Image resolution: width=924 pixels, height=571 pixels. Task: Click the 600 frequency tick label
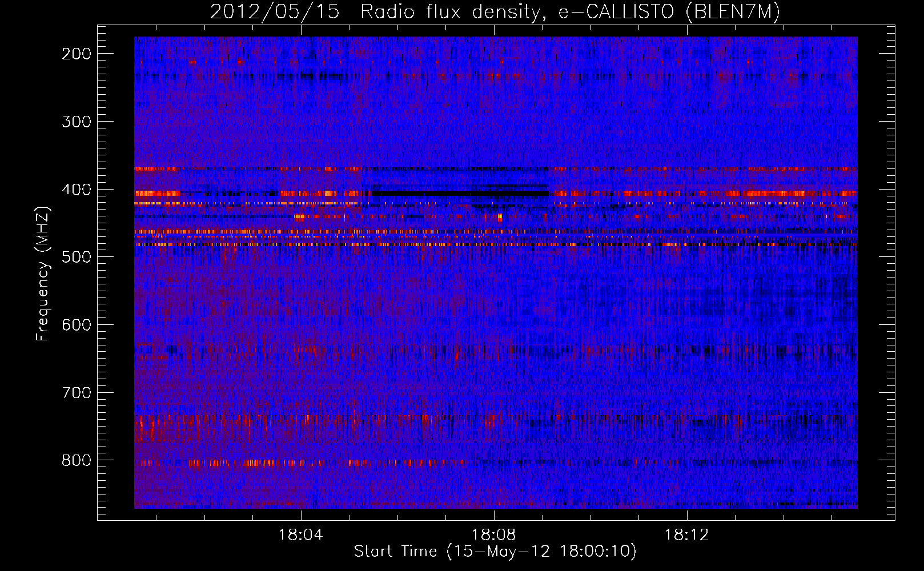pyautogui.click(x=77, y=325)
